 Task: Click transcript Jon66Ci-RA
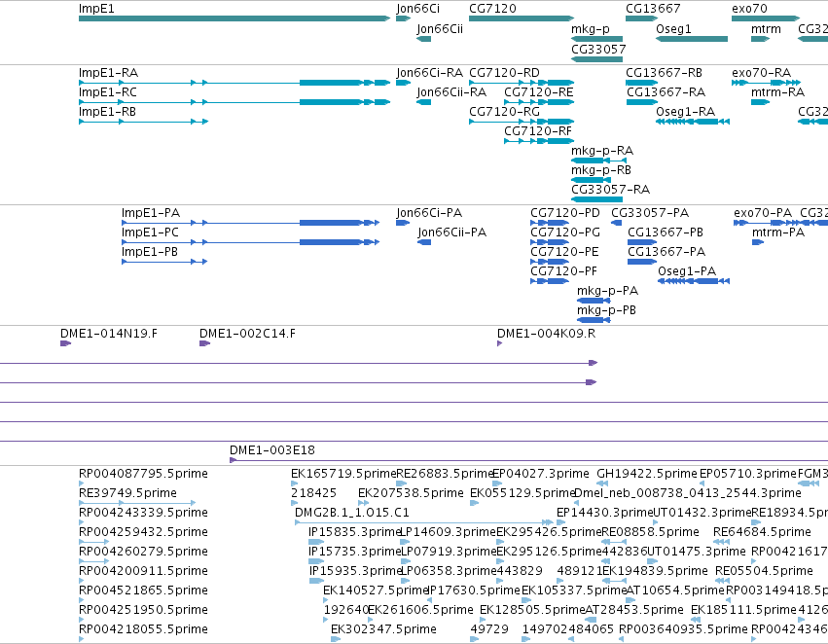tap(404, 83)
